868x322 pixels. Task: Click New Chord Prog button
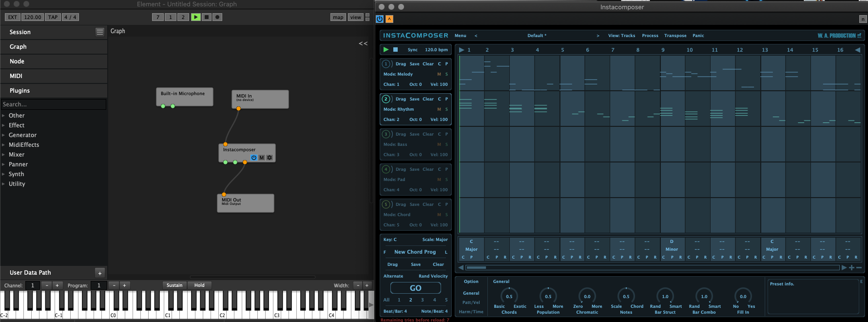[415, 252]
